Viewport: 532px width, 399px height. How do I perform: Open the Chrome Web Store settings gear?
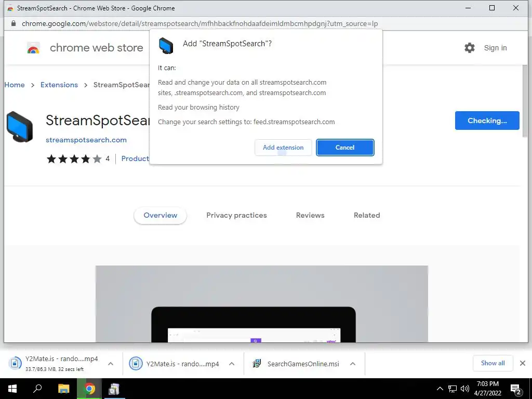click(470, 48)
